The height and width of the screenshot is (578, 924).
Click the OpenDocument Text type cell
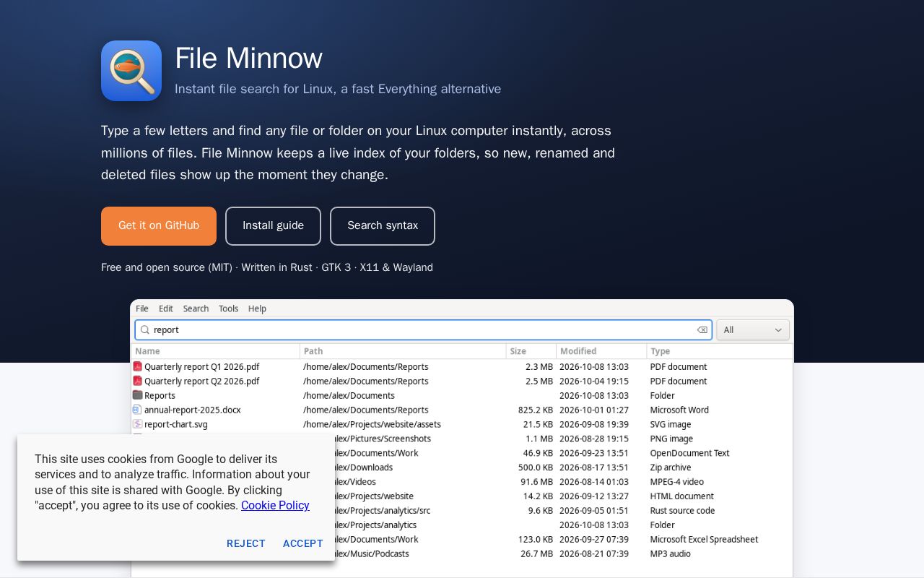689,453
